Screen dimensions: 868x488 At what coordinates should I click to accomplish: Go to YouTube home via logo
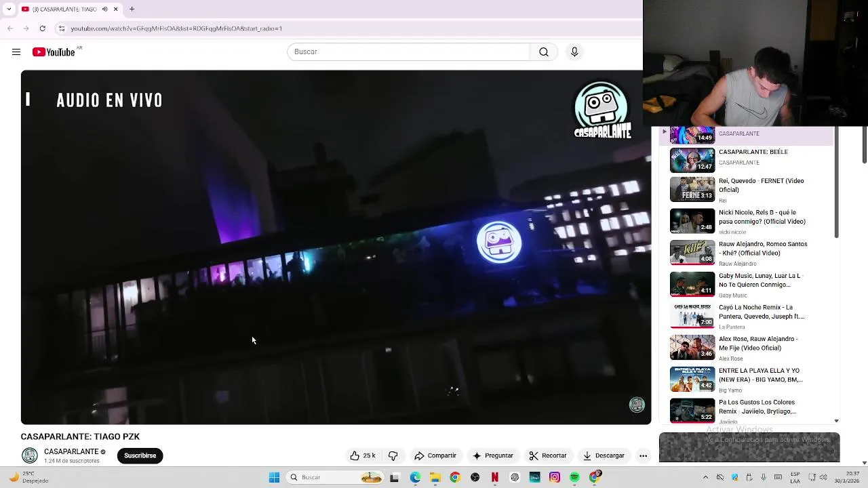pos(54,52)
